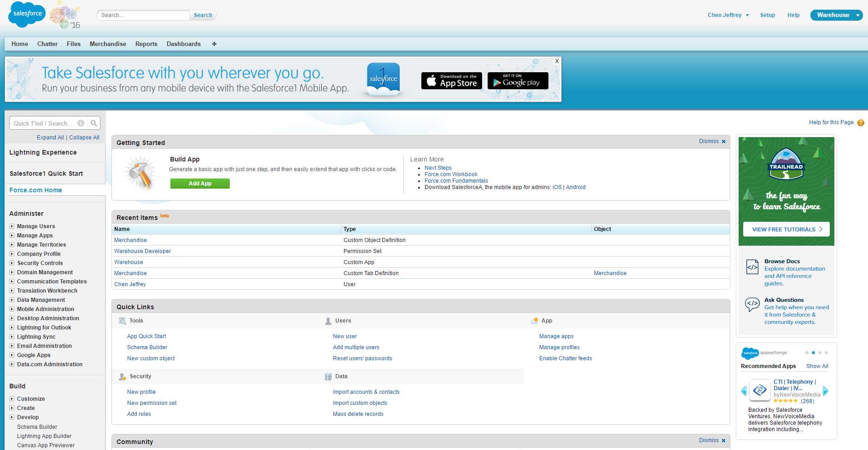Click the Trailhead badge logo
The width and height of the screenshot is (868, 450).
point(786,164)
